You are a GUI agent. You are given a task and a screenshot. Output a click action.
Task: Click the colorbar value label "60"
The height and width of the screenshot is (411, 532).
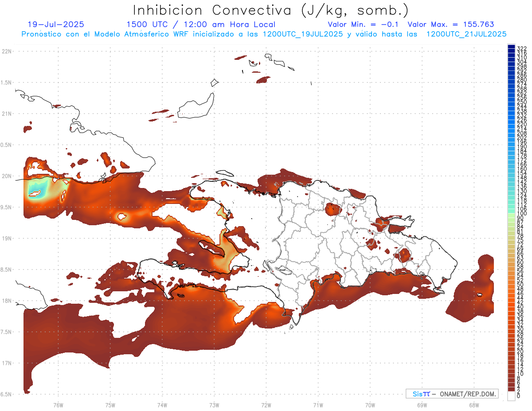(520, 262)
